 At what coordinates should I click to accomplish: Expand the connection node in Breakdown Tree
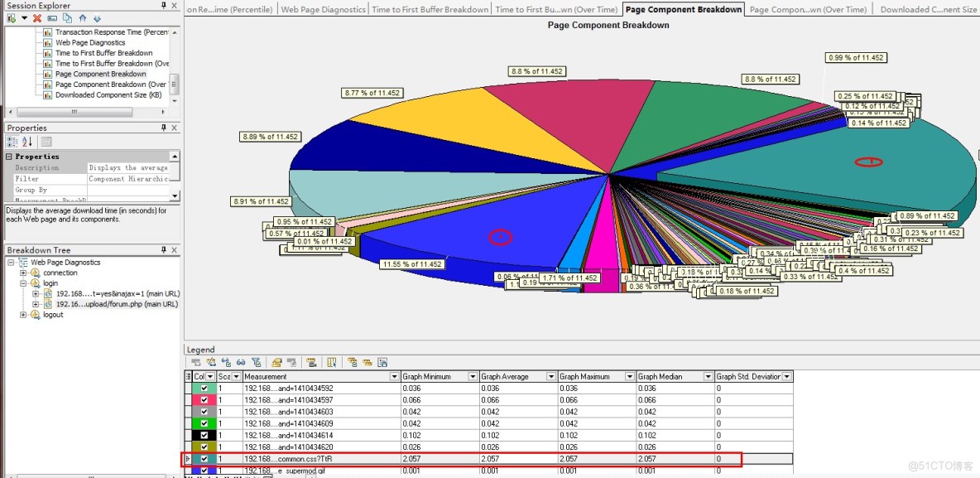pos(23,273)
